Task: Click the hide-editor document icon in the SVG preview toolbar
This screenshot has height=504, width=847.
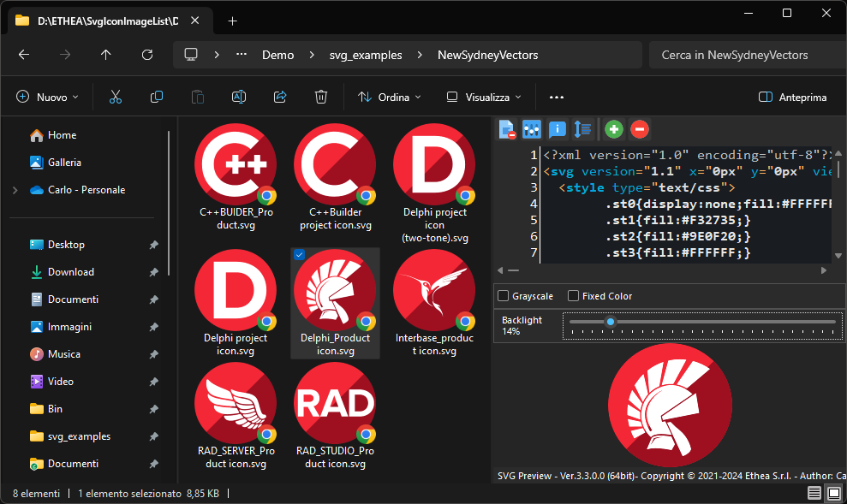Action: (x=507, y=129)
